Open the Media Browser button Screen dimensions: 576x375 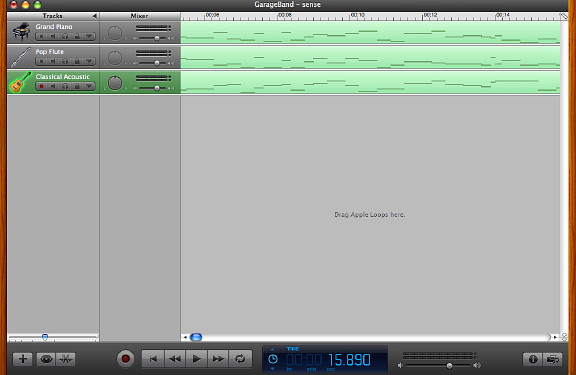click(x=552, y=359)
